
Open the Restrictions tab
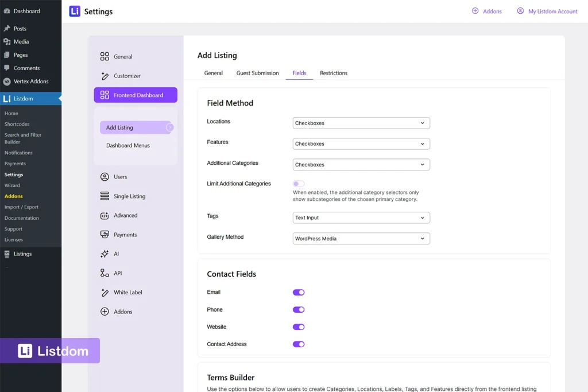click(334, 73)
